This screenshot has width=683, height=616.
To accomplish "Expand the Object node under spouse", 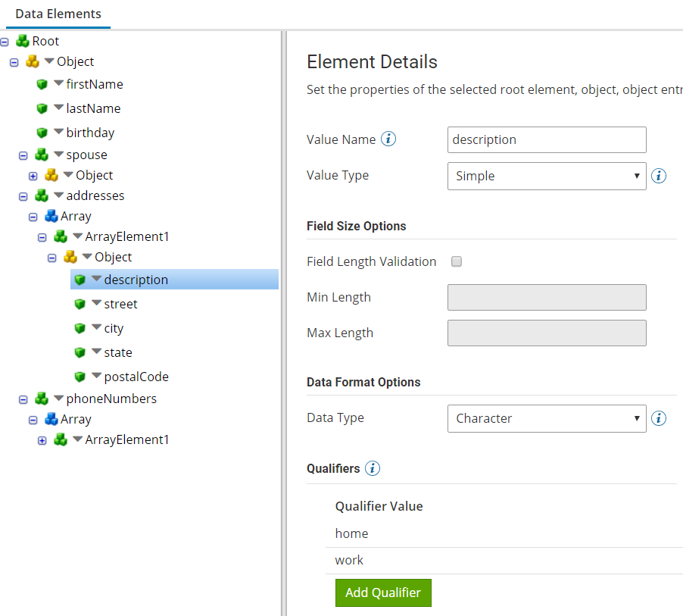I will tap(33, 176).
